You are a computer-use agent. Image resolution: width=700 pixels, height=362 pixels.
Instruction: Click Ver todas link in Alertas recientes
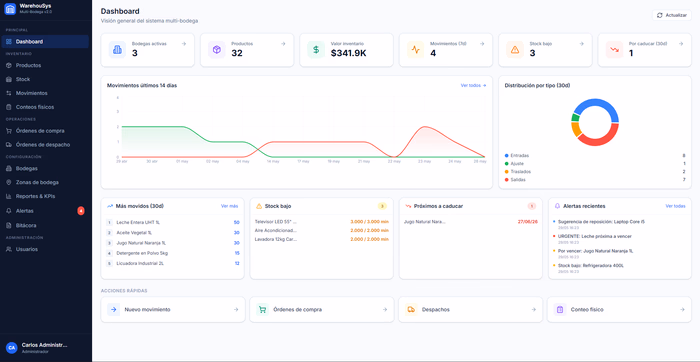(675, 206)
